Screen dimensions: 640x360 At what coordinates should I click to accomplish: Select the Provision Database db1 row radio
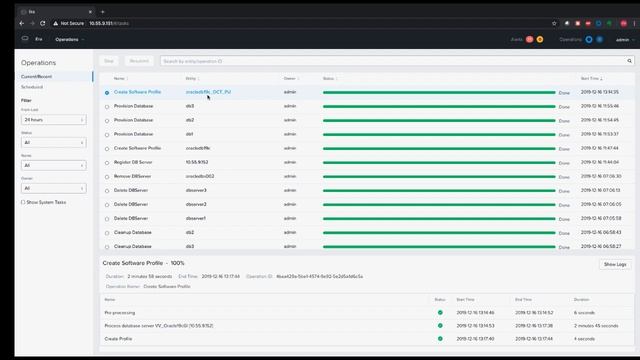click(107, 135)
